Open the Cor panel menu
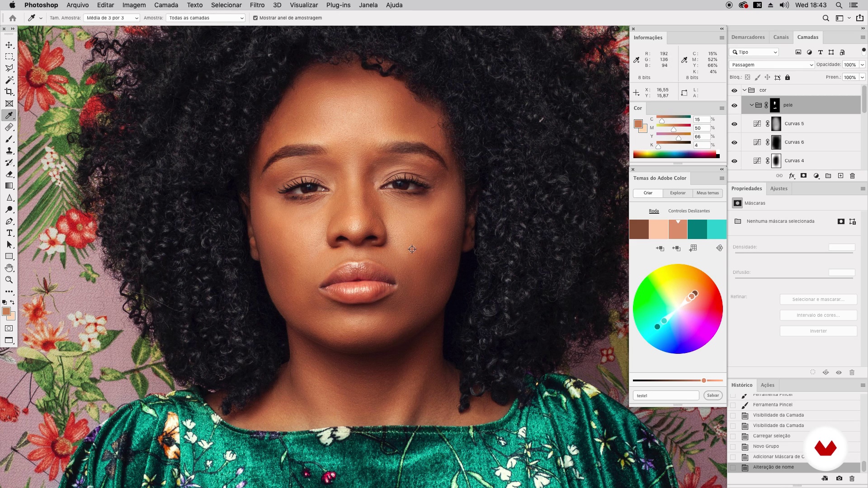This screenshot has height=488, width=868. (x=722, y=108)
